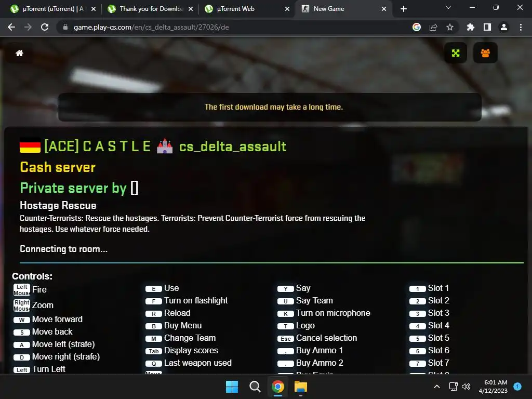Expand tab search chevron in title bar
Screen dimensions: 532x399
[448, 7]
